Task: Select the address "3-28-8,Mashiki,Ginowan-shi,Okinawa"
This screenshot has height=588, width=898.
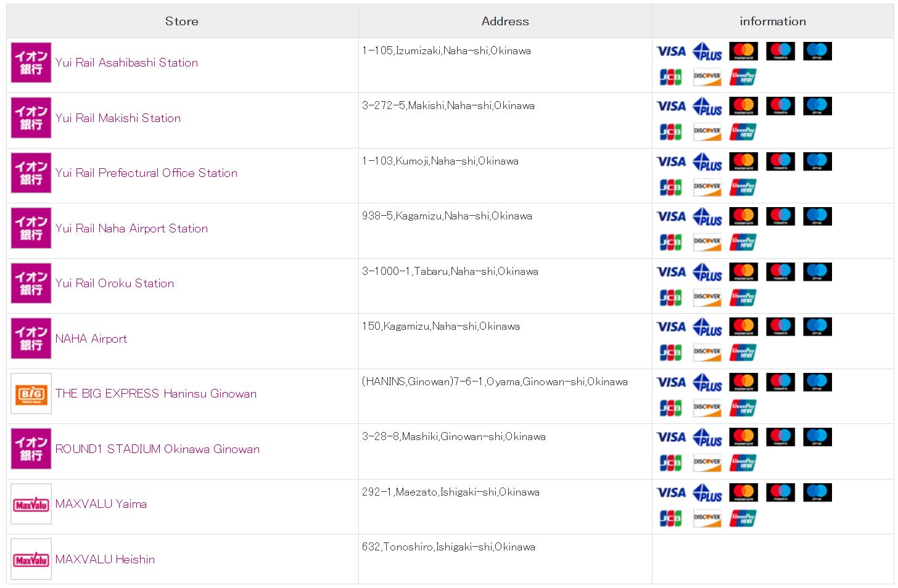Action: pos(454,436)
